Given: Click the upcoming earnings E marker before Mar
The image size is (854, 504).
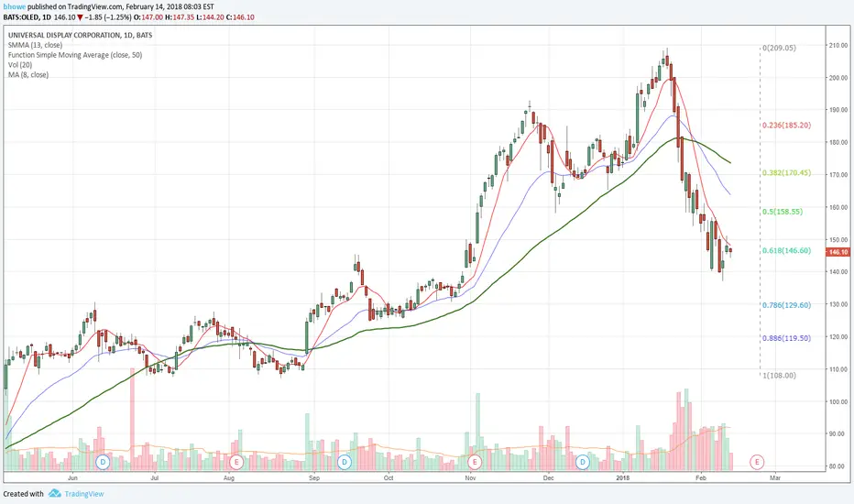Looking at the screenshot, I should [757, 463].
